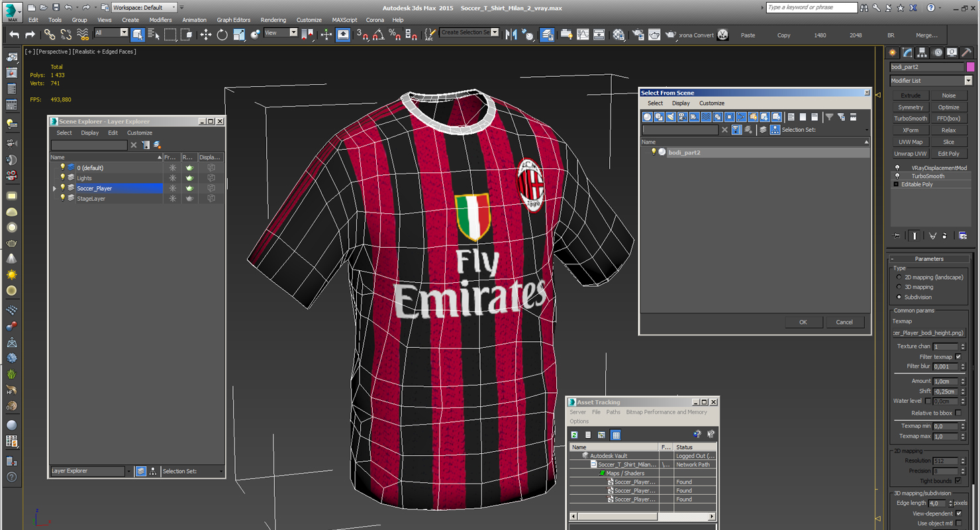
Task: Toggle VRayDisplacementMod lightbulb visibility
Action: point(897,168)
